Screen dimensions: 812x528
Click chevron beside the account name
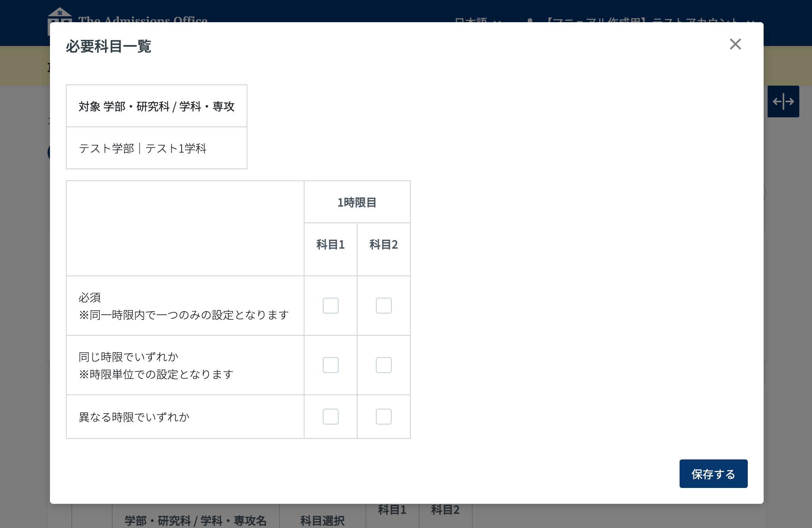pos(751,21)
